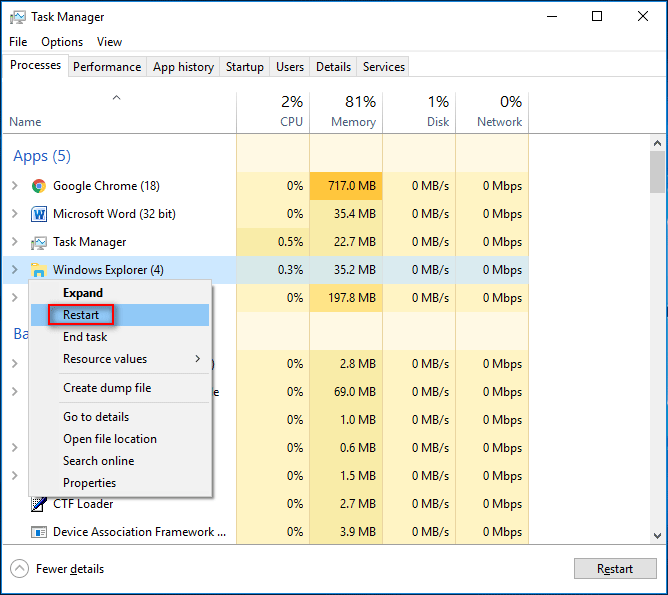Open the Startup tab
Screen dimensions: 668x595
coord(245,67)
